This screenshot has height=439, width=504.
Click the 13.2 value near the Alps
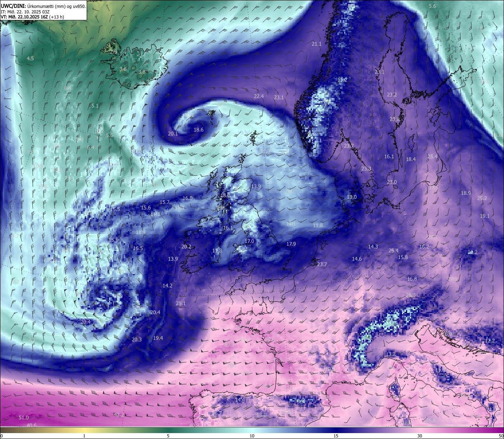pos(391,354)
